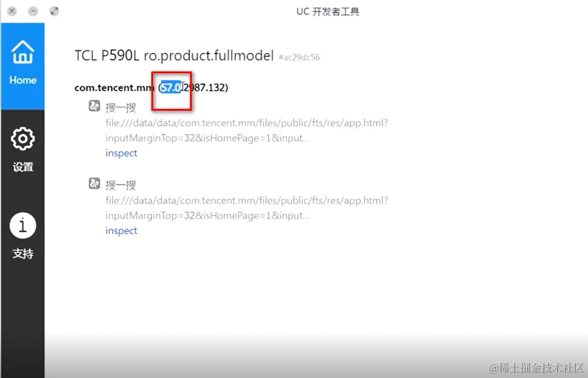
Task: Click second app.html file URL
Action: coord(247,208)
